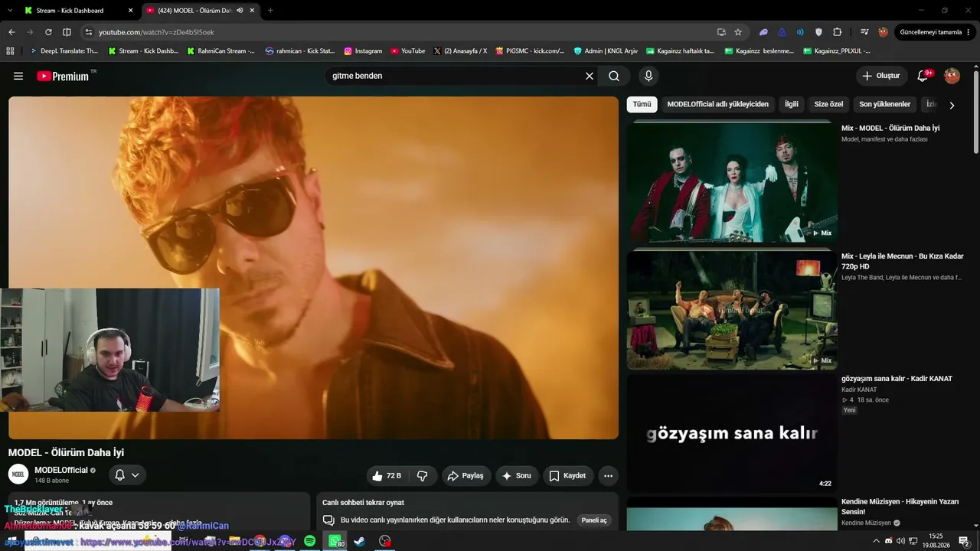Open the account avatar menu

tap(952, 76)
